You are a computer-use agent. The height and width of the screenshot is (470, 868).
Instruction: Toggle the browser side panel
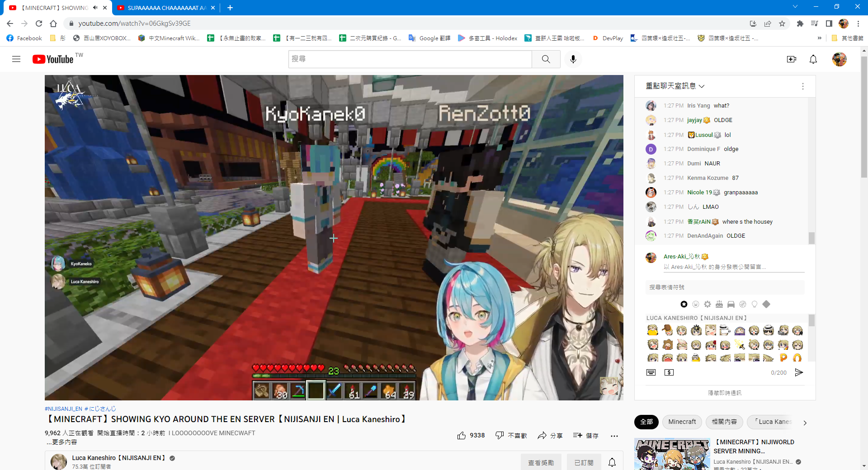point(829,23)
